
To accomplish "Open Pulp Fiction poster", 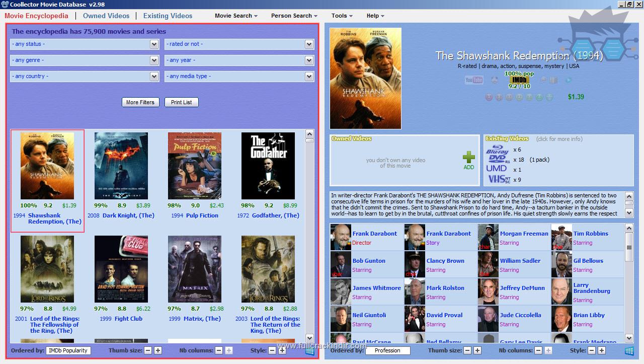I will [195, 166].
